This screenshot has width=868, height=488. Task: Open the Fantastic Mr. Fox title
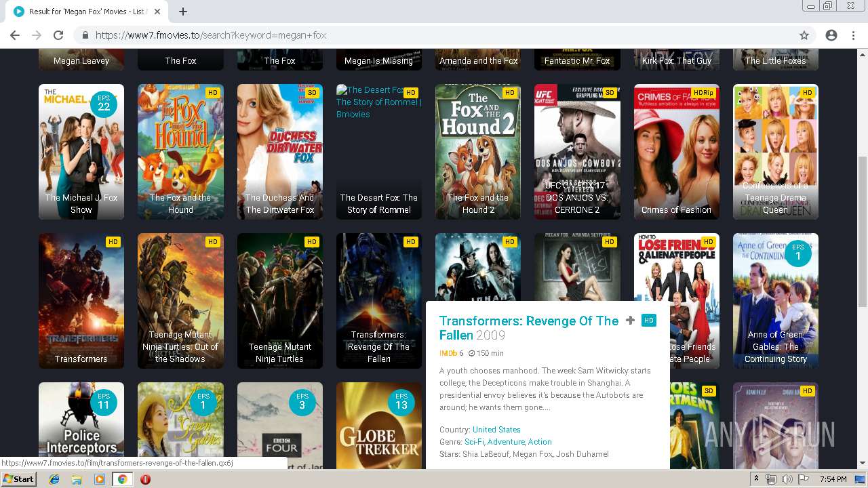(577, 60)
